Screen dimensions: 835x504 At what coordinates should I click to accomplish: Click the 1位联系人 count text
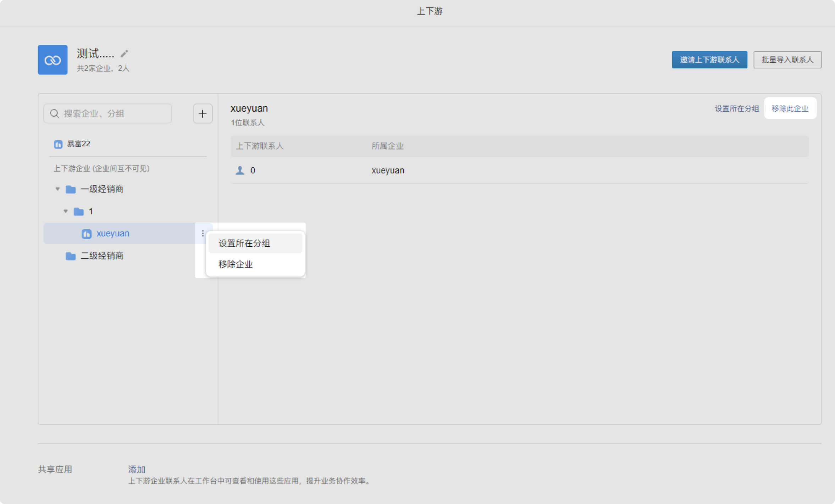tap(248, 123)
